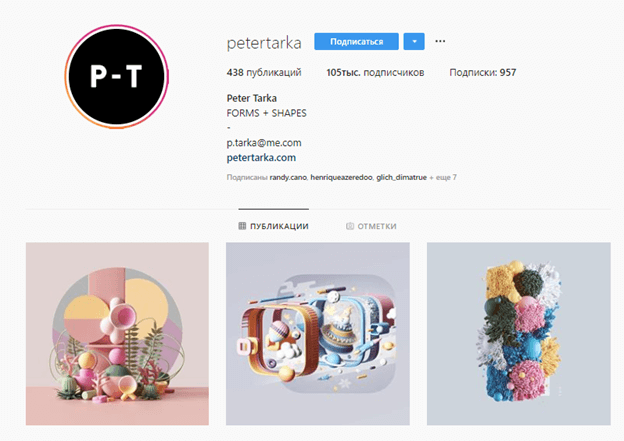Open the P-T profile picture story
The height and width of the screenshot is (441, 624).
pyautogui.click(x=117, y=76)
